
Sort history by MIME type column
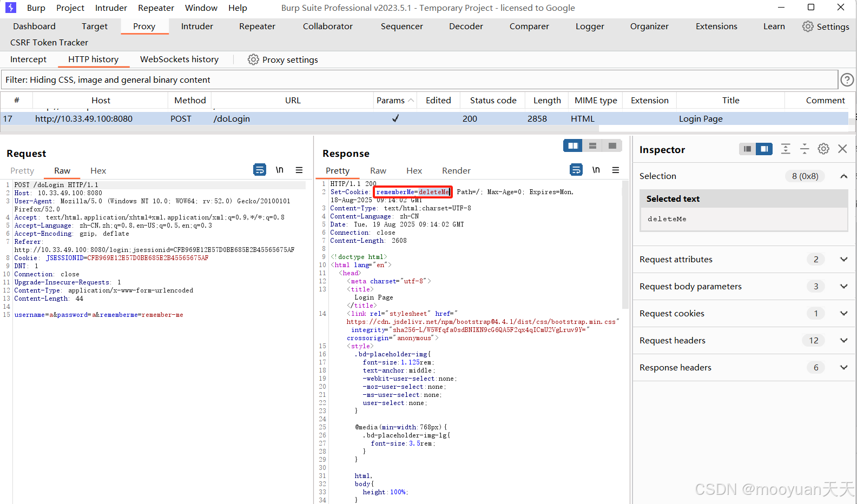pyautogui.click(x=596, y=100)
